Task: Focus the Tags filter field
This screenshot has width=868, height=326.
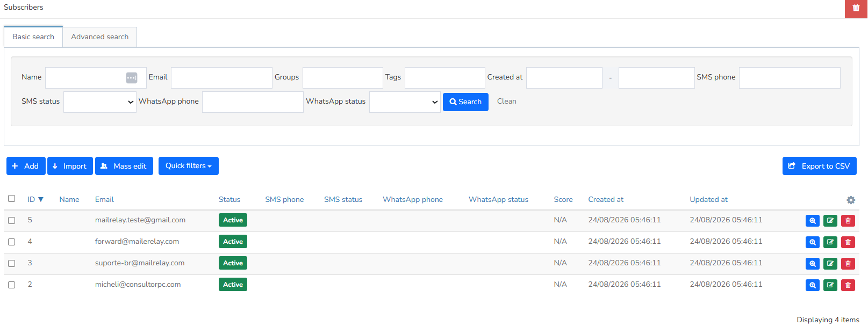Action: click(x=445, y=78)
